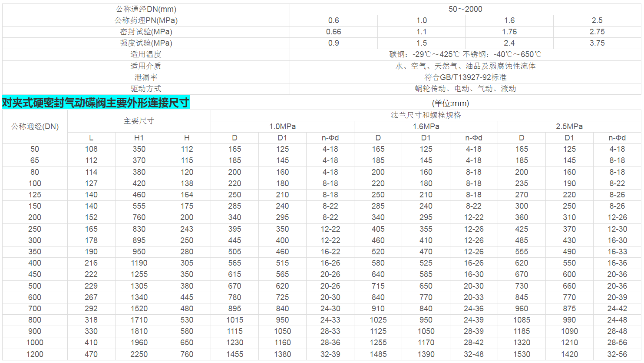Screen dimensions: 644x363
Task: Click the 强度试验(MPa) row label
Action: (146, 43)
